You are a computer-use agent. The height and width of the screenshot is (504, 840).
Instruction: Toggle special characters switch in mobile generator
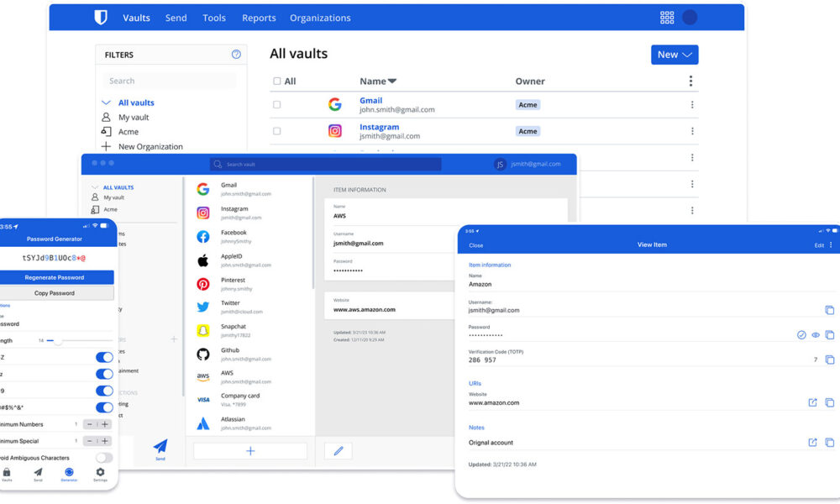click(x=104, y=407)
